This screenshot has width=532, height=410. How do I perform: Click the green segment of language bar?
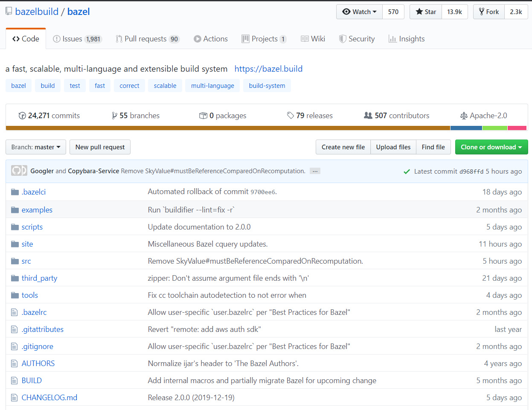(494, 128)
